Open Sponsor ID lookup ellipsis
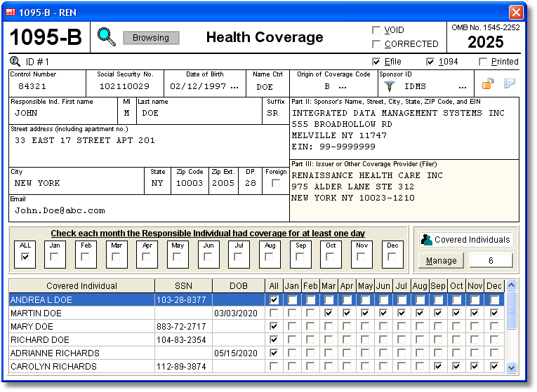 [x=463, y=87]
